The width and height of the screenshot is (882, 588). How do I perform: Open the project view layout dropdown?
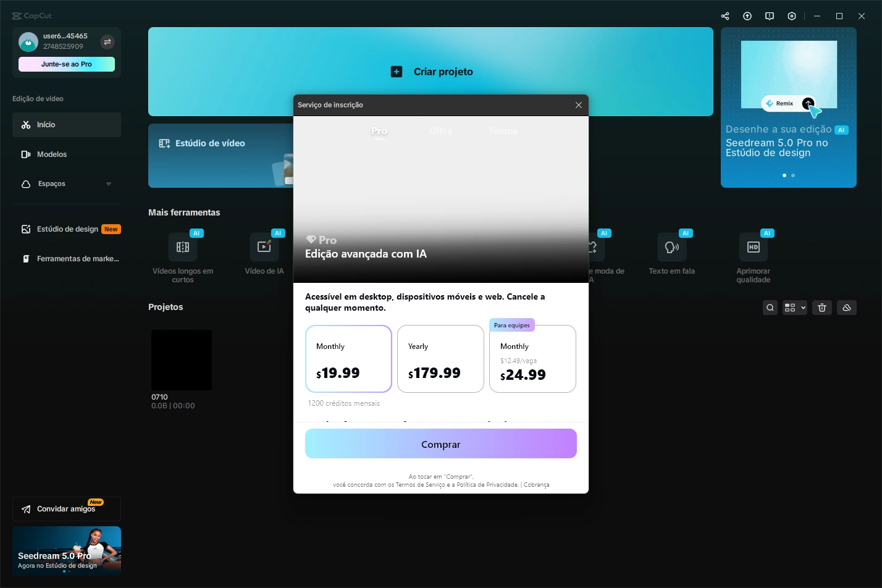click(794, 308)
